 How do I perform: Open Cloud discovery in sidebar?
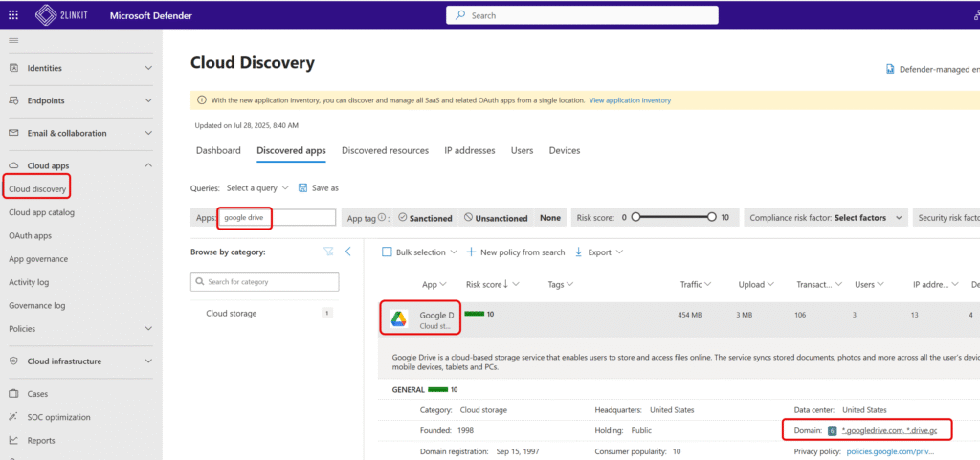pyautogui.click(x=37, y=189)
